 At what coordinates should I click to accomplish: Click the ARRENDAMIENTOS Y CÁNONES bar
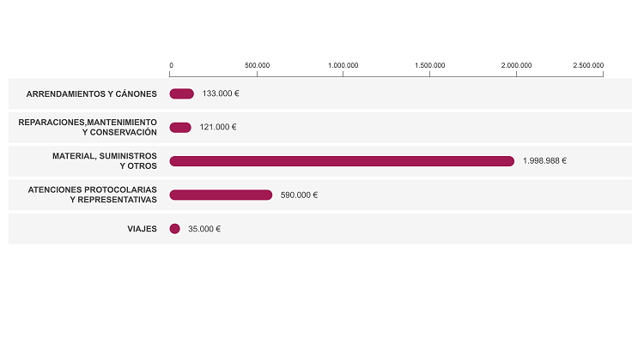(182, 93)
